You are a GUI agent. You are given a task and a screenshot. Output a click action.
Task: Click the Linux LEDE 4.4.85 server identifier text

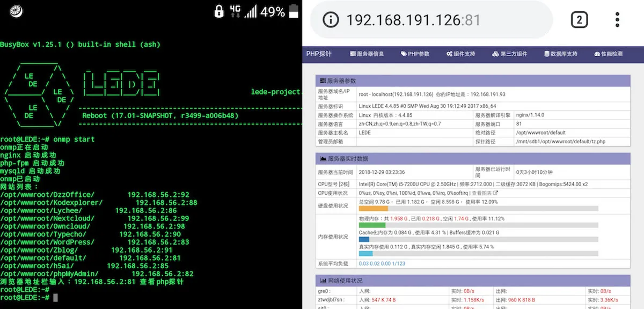[x=427, y=106]
